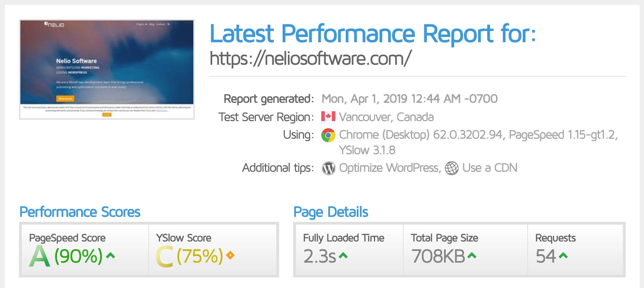Click the PageSpeed Score 90% value
Viewport: 644px width, 288px height.
tap(78, 256)
